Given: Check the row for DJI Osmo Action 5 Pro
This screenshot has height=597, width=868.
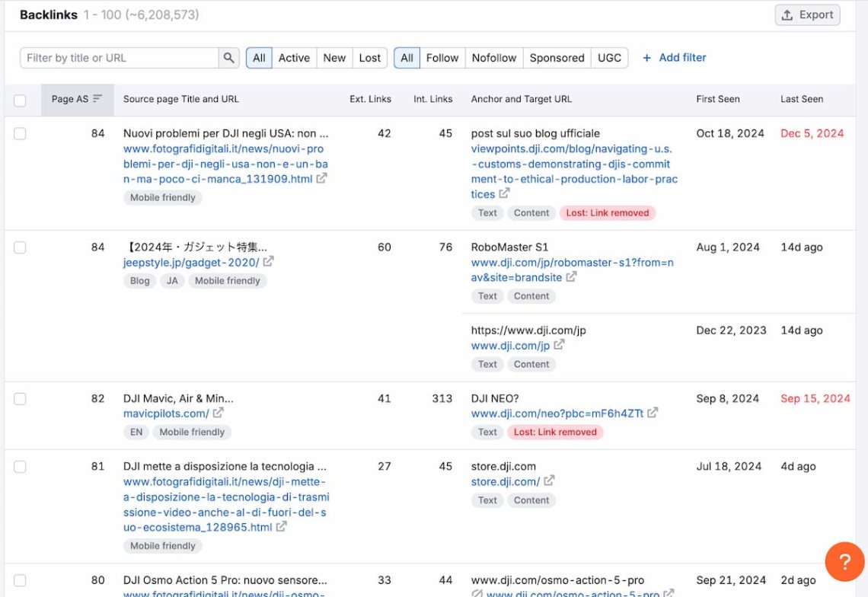Looking at the screenshot, I should pos(20,580).
